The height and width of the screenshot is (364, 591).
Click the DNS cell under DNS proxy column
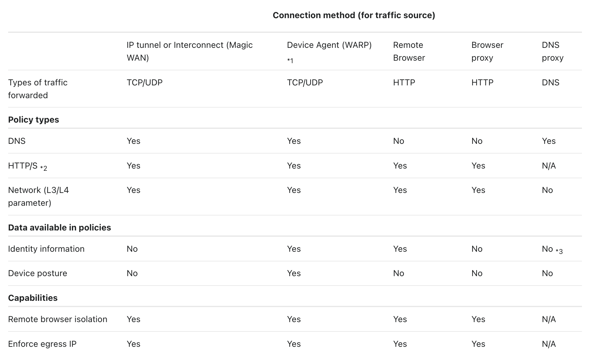tap(550, 83)
